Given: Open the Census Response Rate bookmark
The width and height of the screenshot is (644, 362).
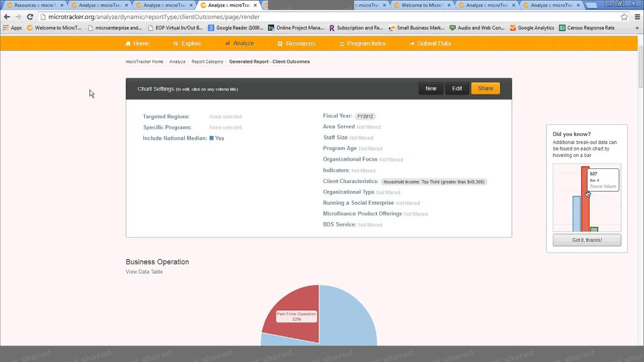Looking at the screenshot, I should click(x=587, y=28).
